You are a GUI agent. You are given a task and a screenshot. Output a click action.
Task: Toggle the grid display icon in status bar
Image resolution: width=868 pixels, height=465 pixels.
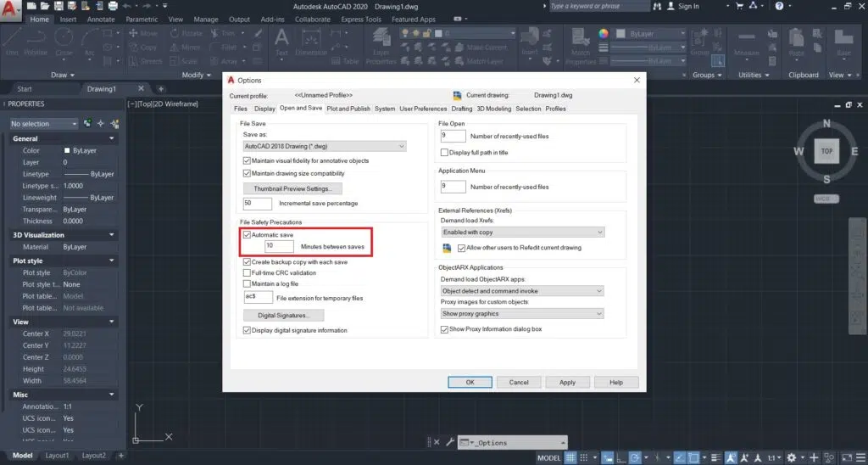[x=571, y=457]
